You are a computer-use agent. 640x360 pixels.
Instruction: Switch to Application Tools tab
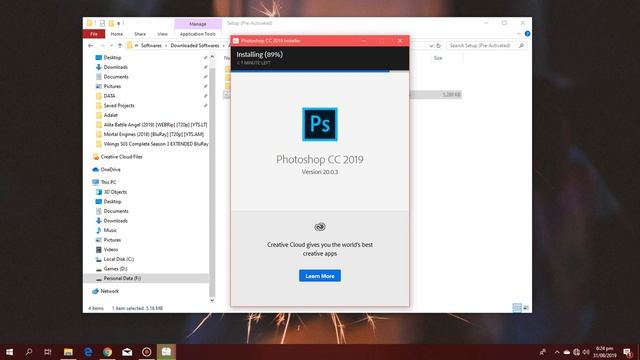click(x=198, y=34)
